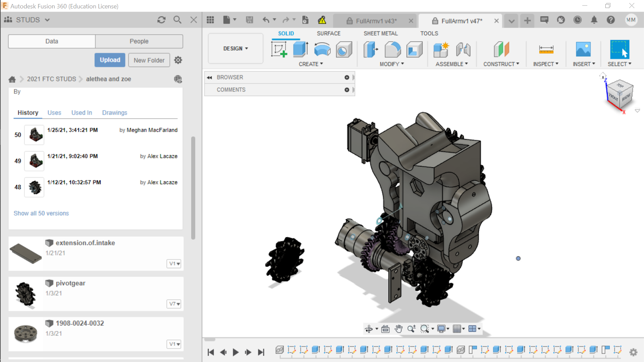This screenshot has width=644, height=362.
Task: Navigate to 2021 FTC STUDS breadcrumb
Action: pyautogui.click(x=52, y=79)
